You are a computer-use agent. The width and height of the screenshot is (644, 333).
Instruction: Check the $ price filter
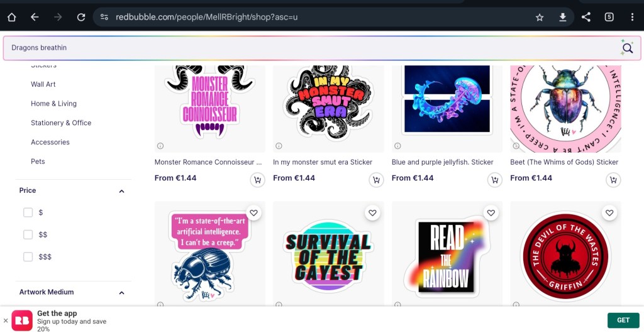28,212
